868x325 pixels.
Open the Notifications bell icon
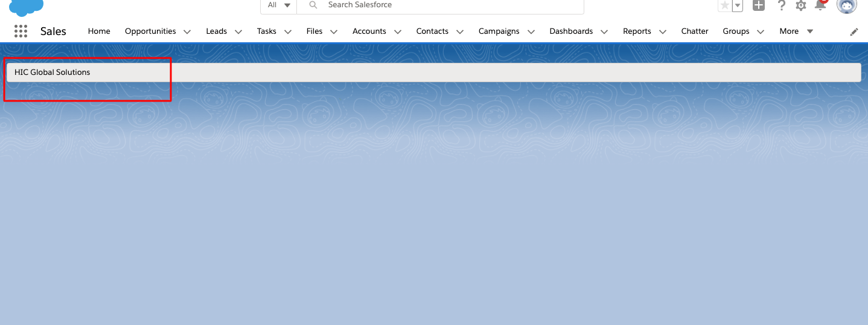click(x=820, y=5)
